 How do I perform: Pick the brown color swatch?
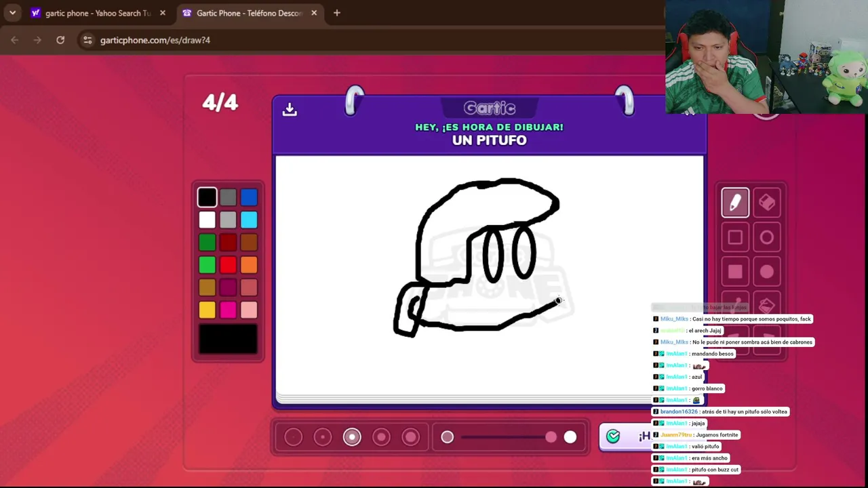pyautogui.click(x=249, y=243)
